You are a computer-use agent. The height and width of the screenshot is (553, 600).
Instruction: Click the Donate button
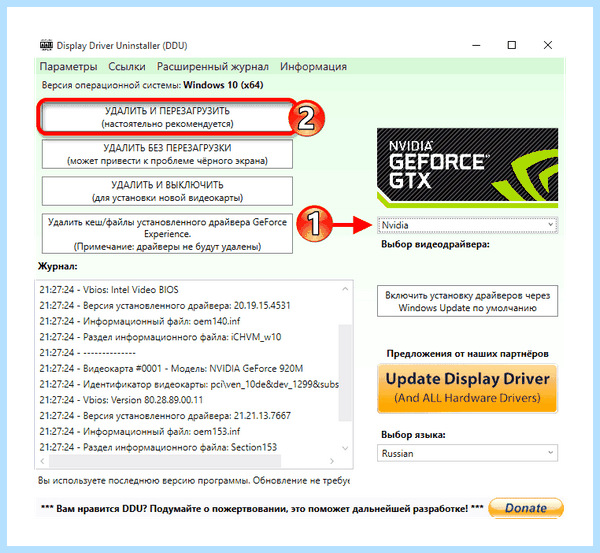(526, 508)
